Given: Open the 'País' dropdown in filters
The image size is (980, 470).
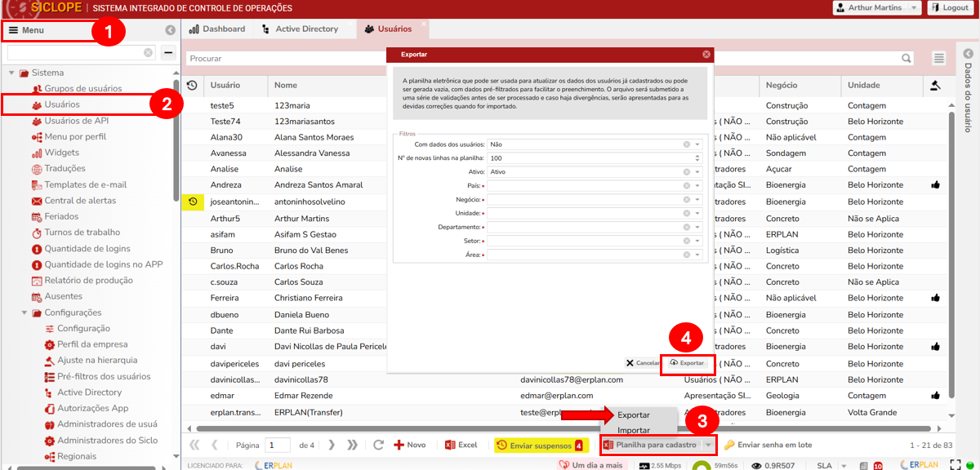Looking at the screenshot, I should 697,186.
